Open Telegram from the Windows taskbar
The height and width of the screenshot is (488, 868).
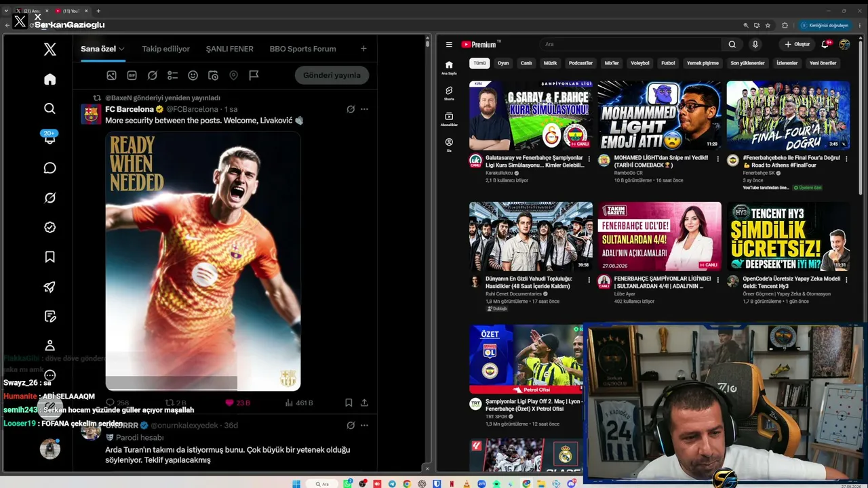(x=392, y=484)
